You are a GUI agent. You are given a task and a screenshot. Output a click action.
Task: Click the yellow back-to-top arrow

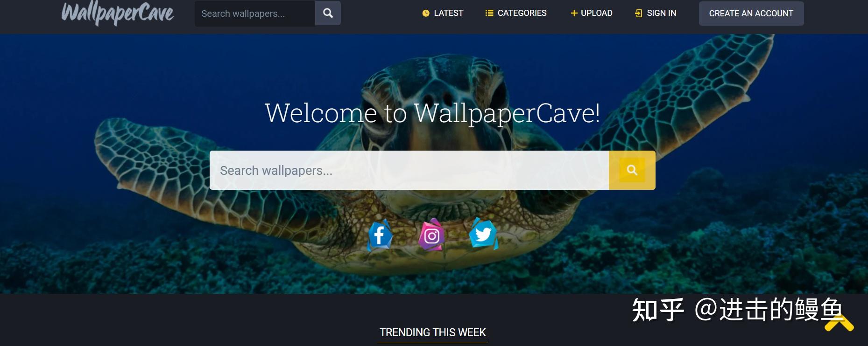tap(839, 323)
